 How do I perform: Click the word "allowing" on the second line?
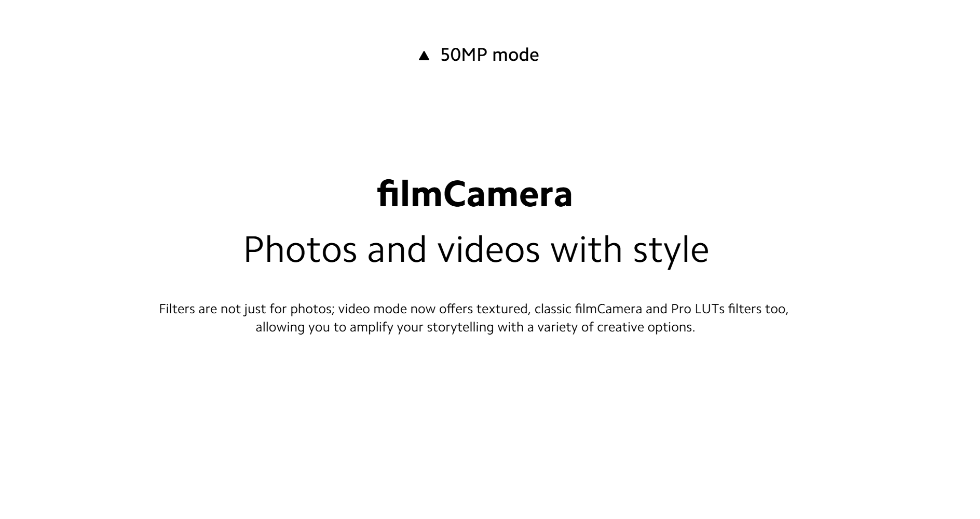coord(280,327)
